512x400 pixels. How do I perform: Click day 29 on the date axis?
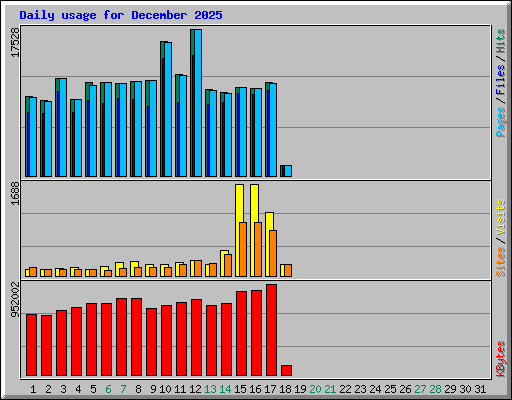451,389
